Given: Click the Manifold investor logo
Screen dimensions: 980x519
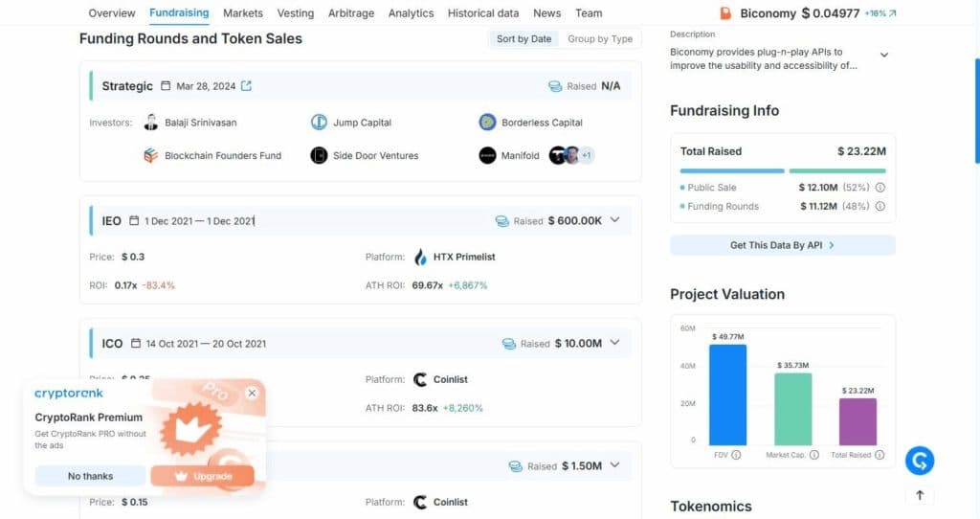Looking at the screenshot, I should pos(487,155).
